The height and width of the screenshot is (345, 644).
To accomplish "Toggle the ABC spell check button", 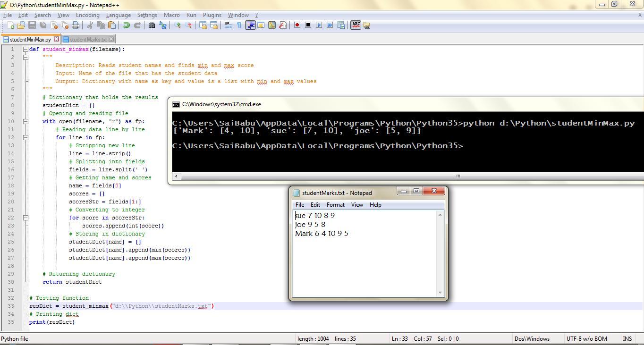I will (x=356, y=25).
